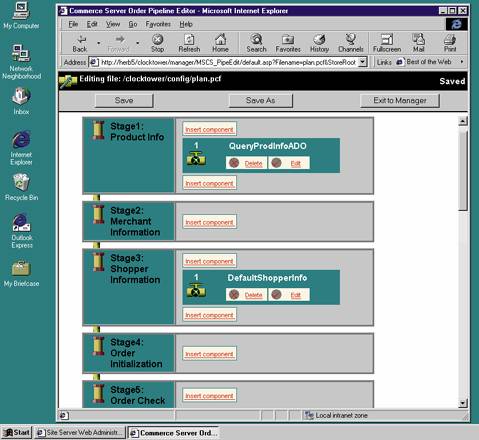The image size is (479, 440).
Task: Open the Back history dropdown arrow
Action: coord(98,43)
